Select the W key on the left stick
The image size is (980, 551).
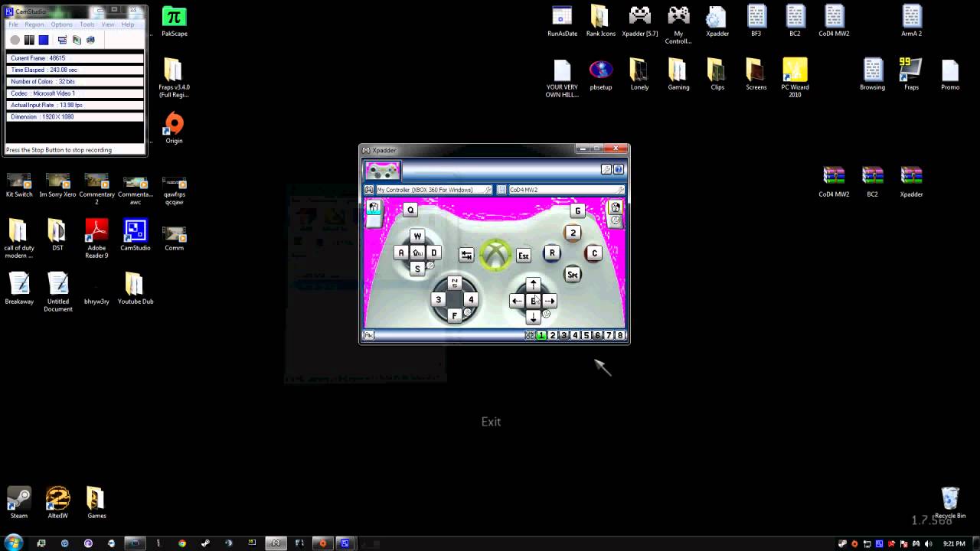coord(417,236)
